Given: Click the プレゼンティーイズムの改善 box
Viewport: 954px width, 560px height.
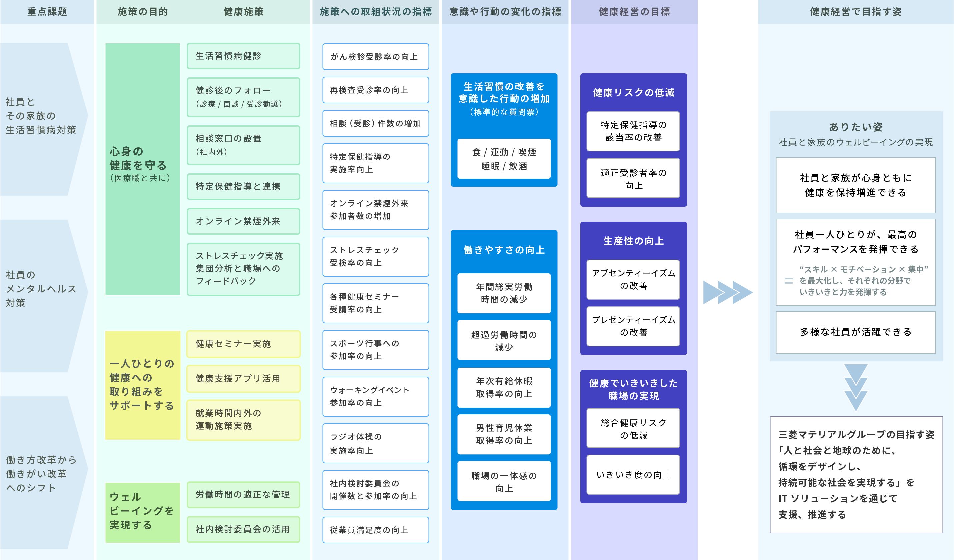Looking at the screenshot, I should tap(633, 326).
